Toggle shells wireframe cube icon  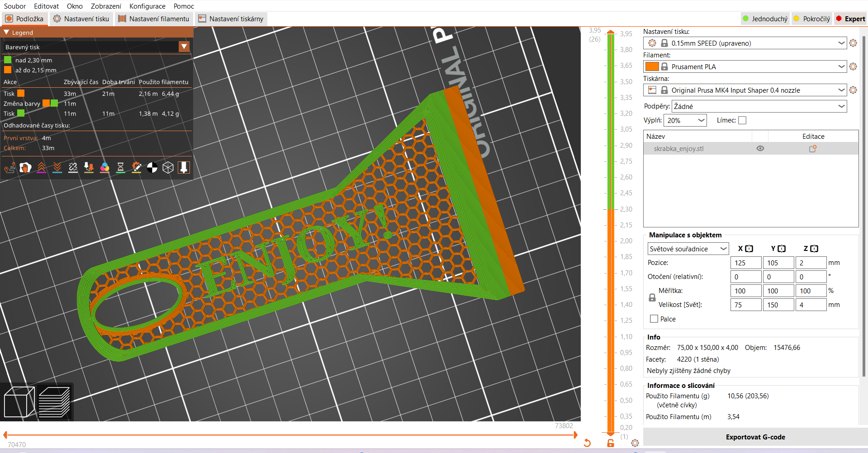point(168,168)
